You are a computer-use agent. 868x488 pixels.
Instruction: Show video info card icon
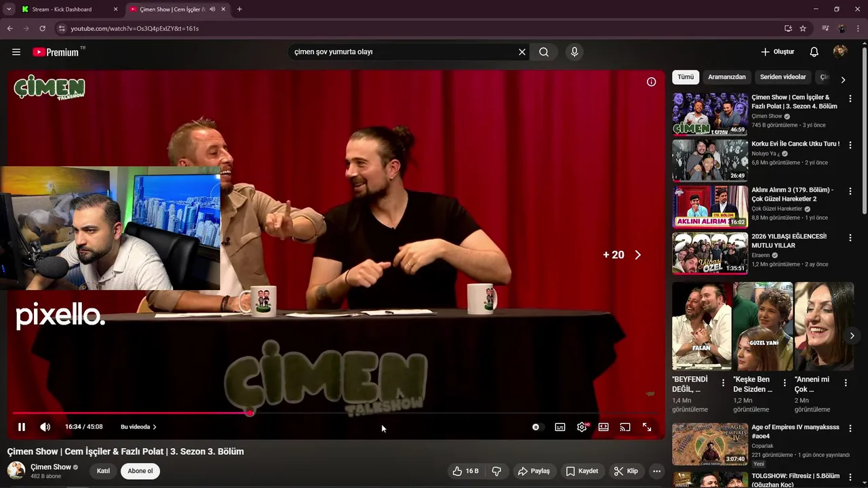(651, 82)
